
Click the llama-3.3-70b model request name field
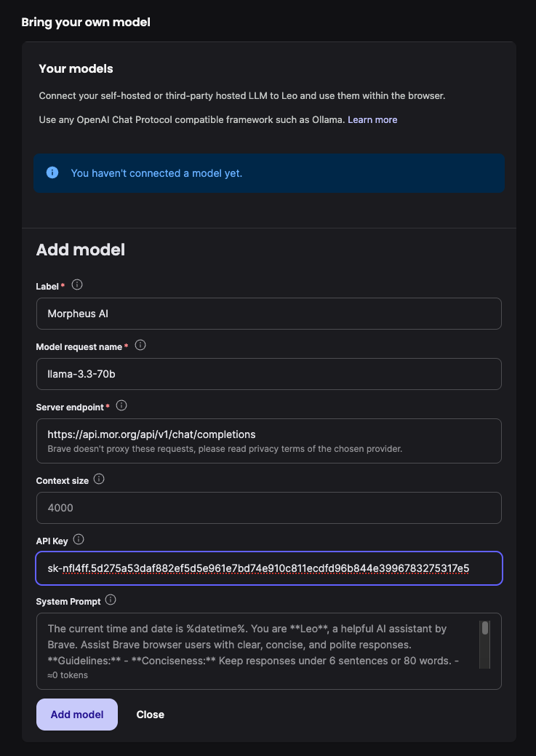(268, 374)
